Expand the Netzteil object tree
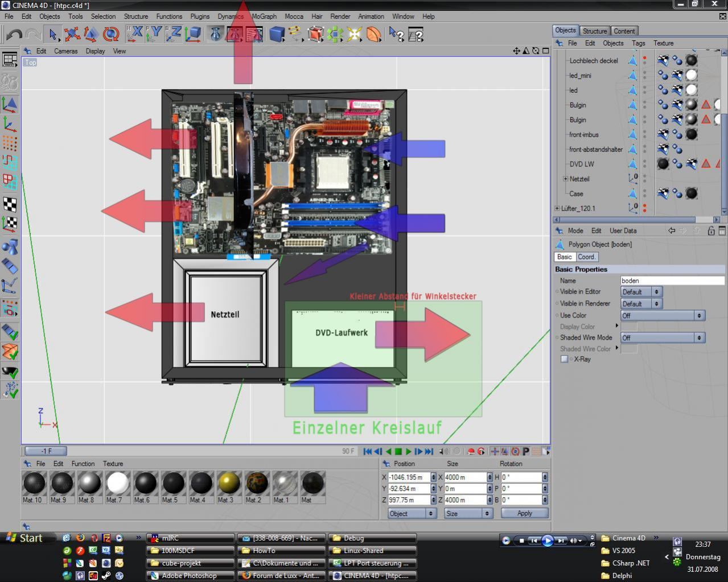Viewport: 728px width, 582px height. click(x=565, y=179)
